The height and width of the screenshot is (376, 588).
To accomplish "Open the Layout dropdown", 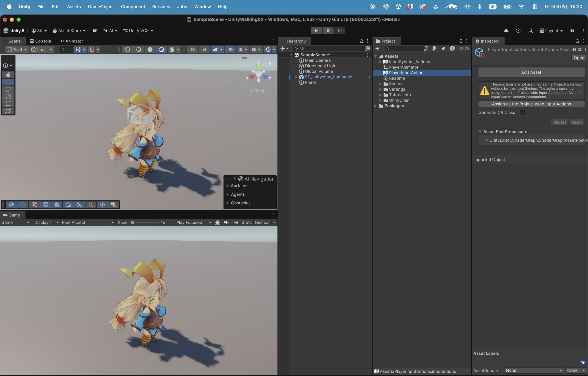I will tap(551, 31).
